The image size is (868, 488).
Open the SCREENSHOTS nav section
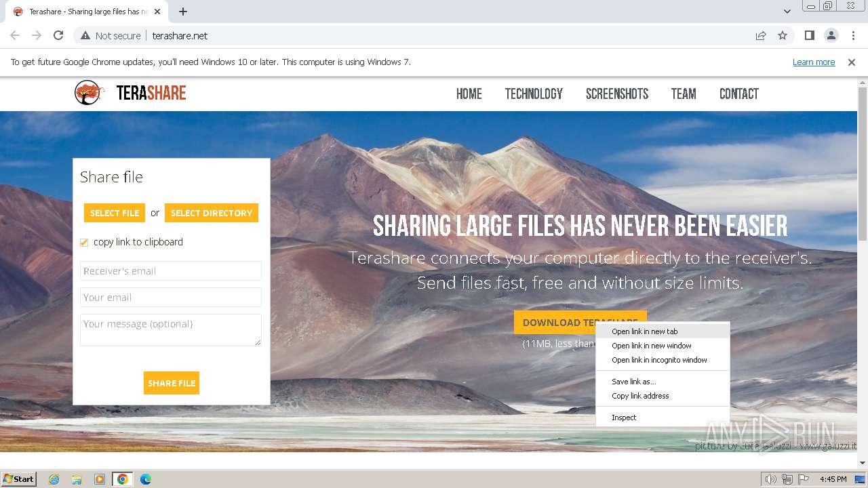tap(617, 94)
